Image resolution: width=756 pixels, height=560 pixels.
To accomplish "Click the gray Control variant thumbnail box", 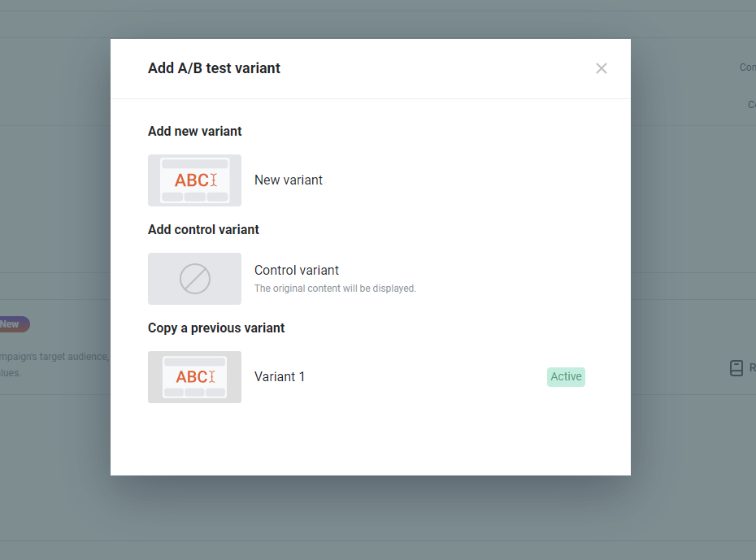I will (194, 279).
